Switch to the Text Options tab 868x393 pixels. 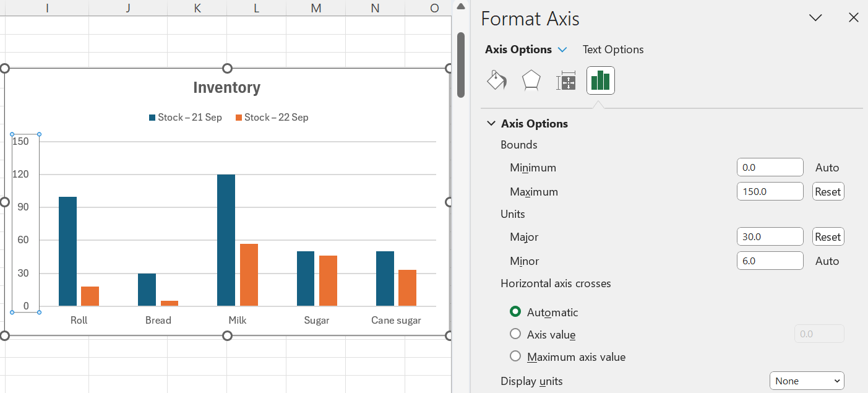613,50
